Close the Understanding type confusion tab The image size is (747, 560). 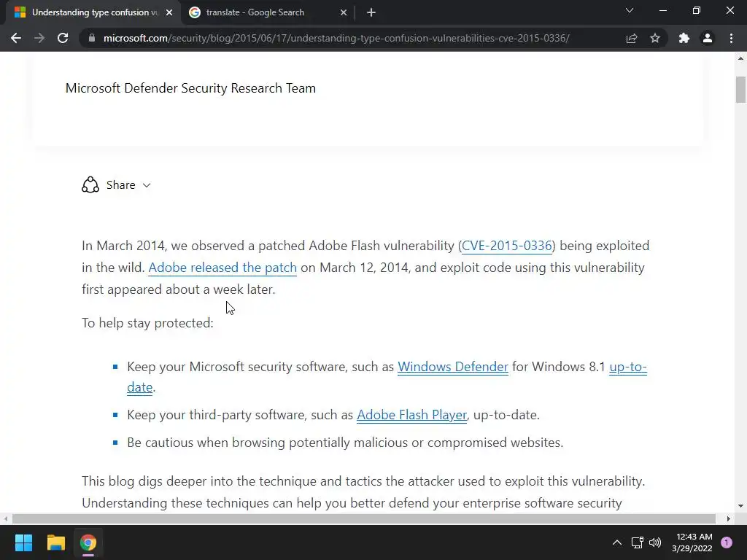169,13
